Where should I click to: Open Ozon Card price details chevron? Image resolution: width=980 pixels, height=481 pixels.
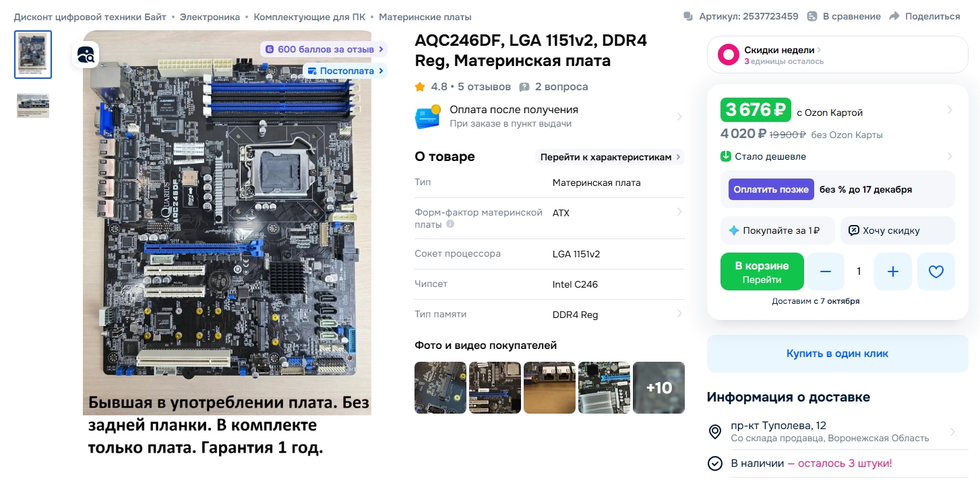coord(949,110)
